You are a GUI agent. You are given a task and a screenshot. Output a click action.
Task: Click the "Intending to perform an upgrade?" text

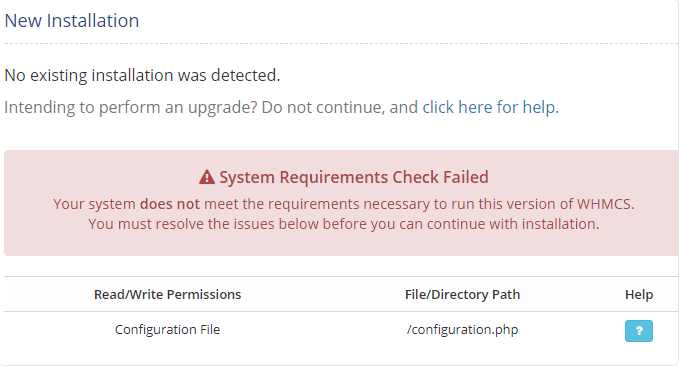tap(131, 107)
